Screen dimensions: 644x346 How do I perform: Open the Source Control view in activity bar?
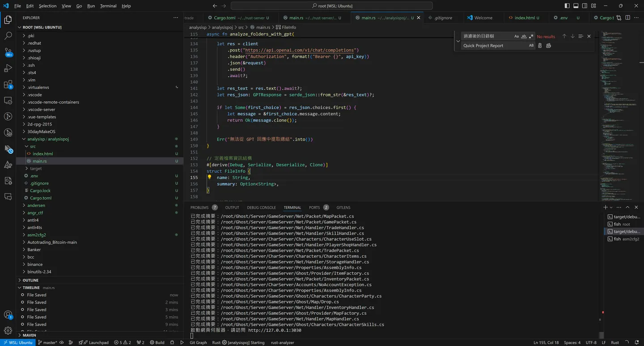tap(8, 52)
